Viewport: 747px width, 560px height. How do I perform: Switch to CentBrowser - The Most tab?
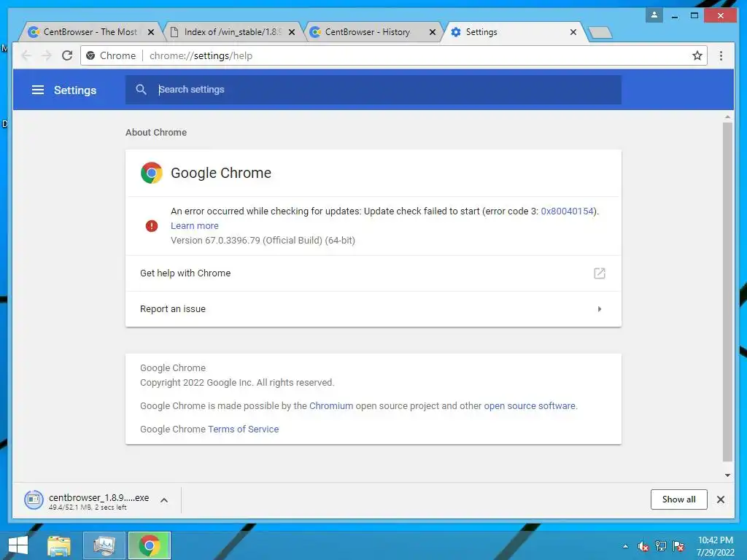[90, 32]
